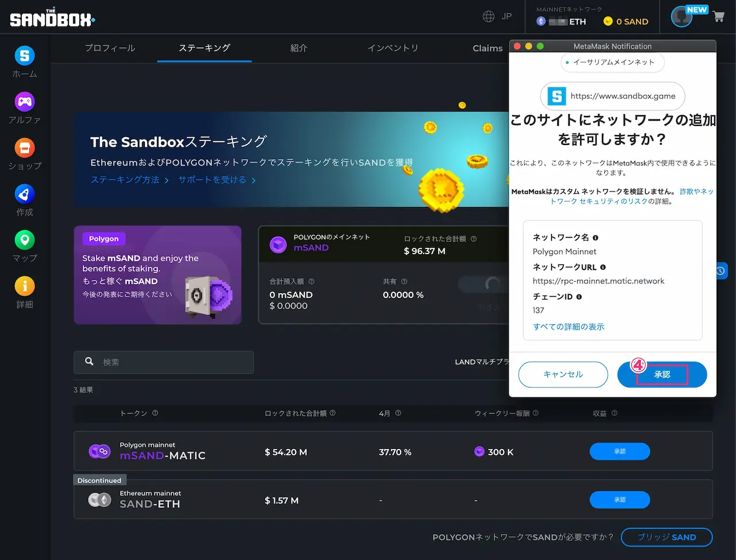Open the 詳細 info icon in sidebar
Image resolution: width=736 pixels, height=560 pixels.
click(25, 286)
